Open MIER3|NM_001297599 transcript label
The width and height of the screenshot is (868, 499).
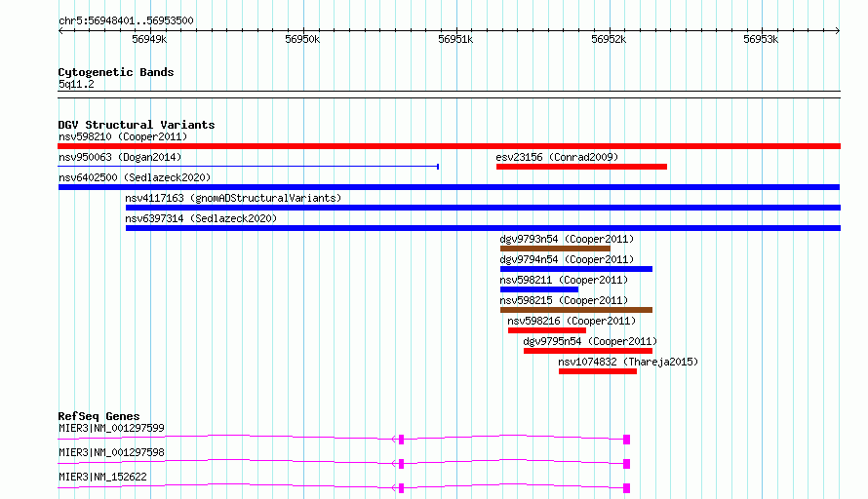111,428
